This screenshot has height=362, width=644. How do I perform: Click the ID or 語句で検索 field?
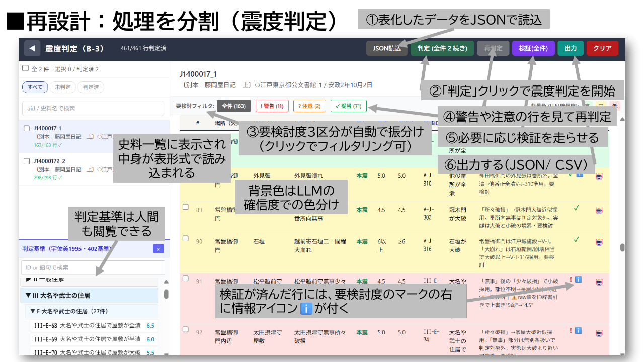pos(93,267)
